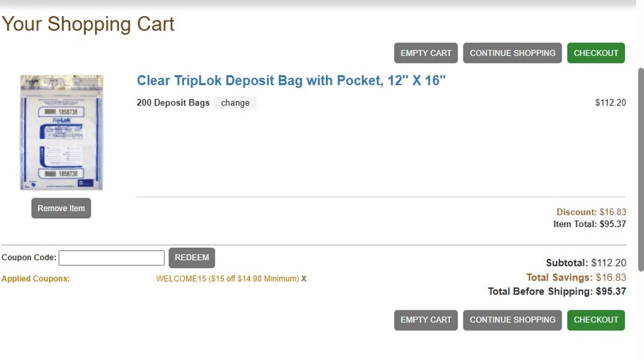644x359 pixels.
Task: Click the page's vertical scrollbar thumb
Action: coord(641,170)
